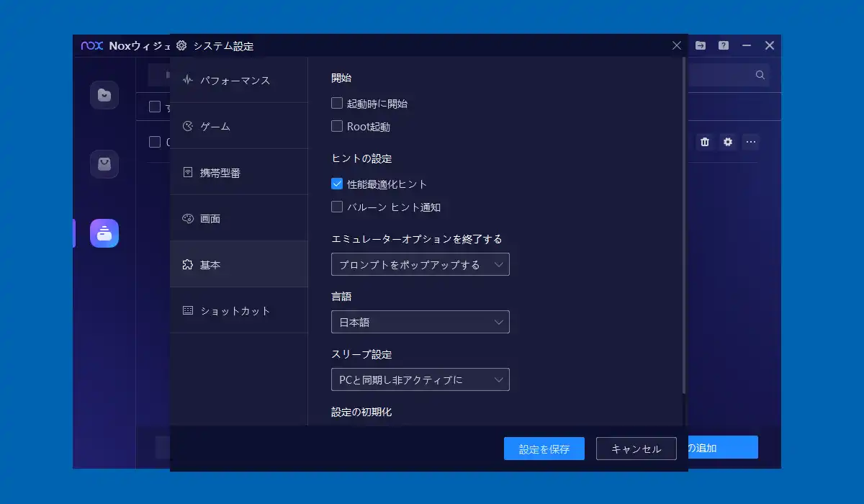Enable the Root起動 checkbox
864x504 pixels.
337,126
